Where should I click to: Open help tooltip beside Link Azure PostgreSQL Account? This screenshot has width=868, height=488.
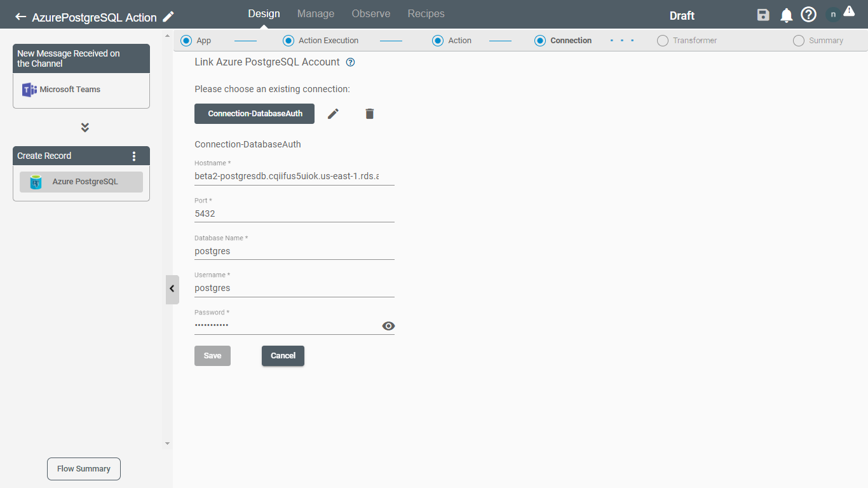click(350, 62)
